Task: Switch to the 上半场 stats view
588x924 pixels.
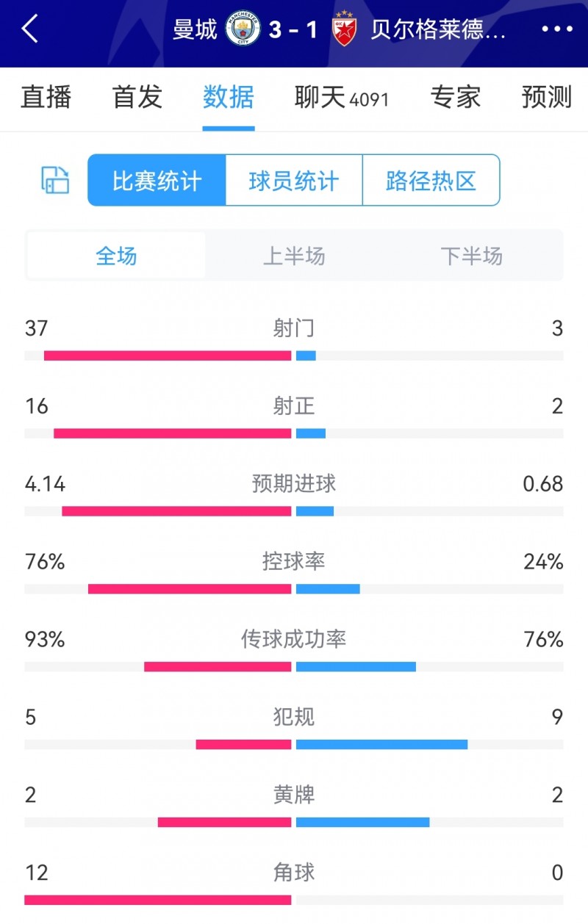Action: coord(293,256)
